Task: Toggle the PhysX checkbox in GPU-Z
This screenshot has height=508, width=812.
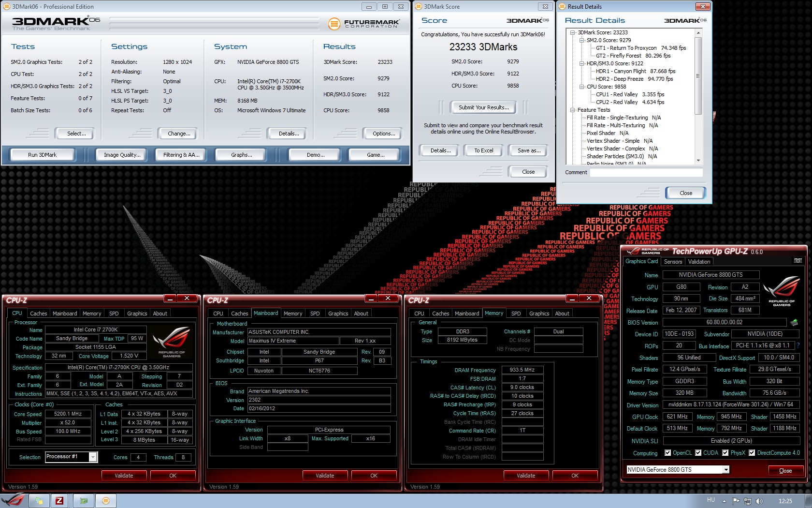Action: (725, 453)
